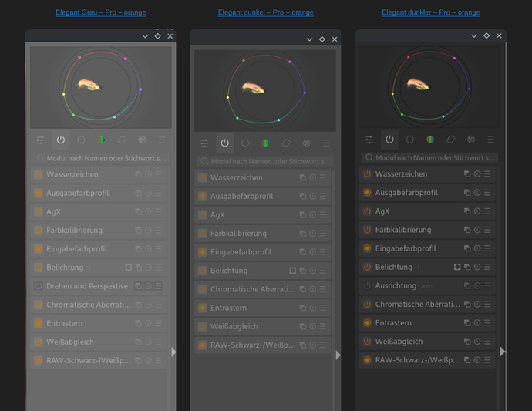Click quick access sliders icon in Elegant dunkler panel
The width and height of the screenshot is (532, 411).
tap(369, 140)
